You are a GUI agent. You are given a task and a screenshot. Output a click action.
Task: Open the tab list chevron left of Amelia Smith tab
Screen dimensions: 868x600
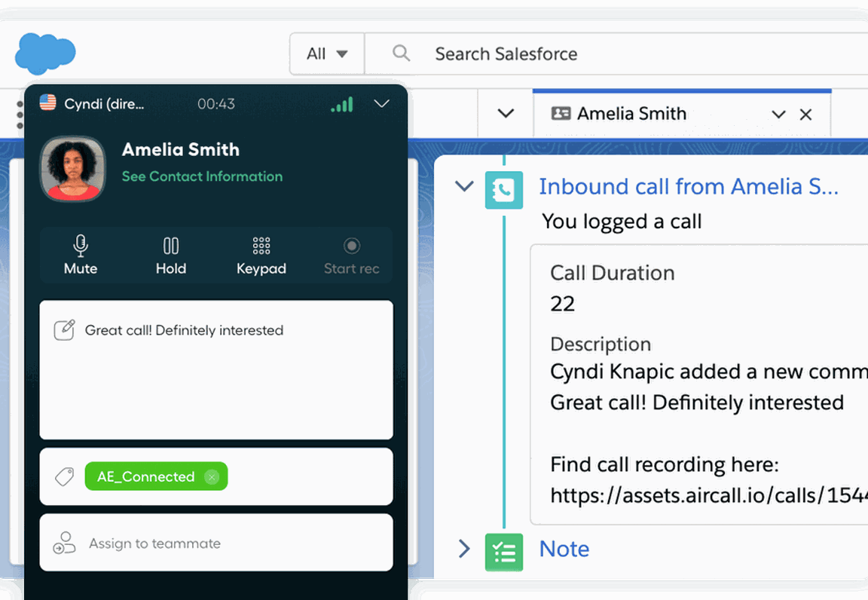pyautogui.click(x=506, y=114)
